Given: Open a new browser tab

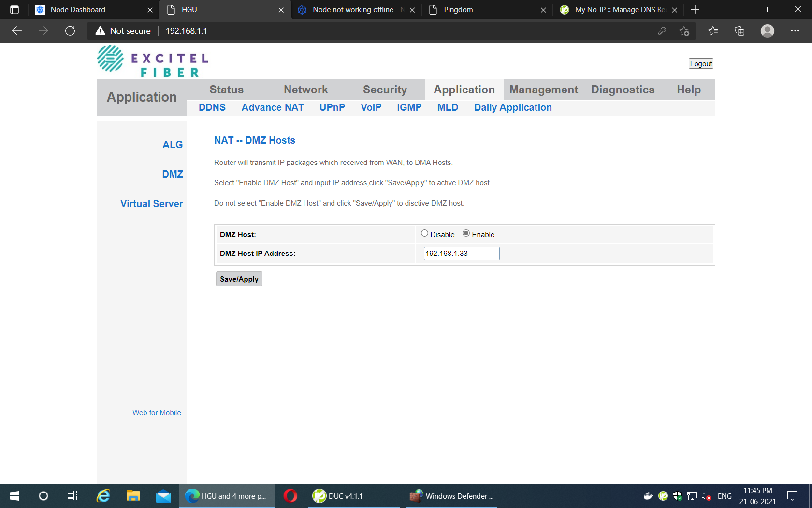Looking at the screenshot, I should 695,10.
